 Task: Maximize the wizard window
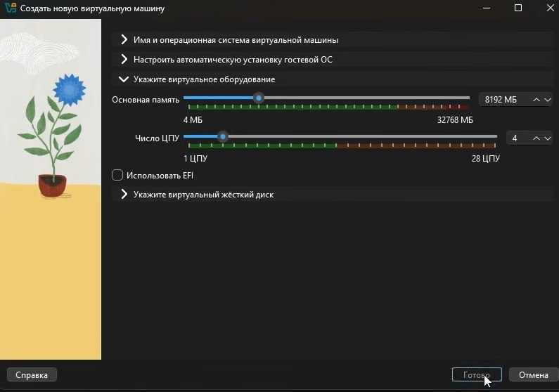(x=518, y=8)
